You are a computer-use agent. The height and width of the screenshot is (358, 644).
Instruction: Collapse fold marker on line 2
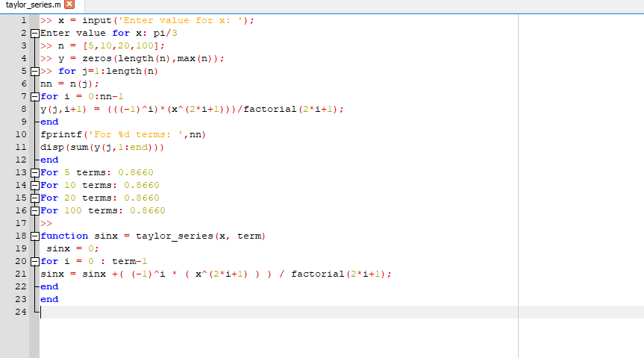point(35,34)
